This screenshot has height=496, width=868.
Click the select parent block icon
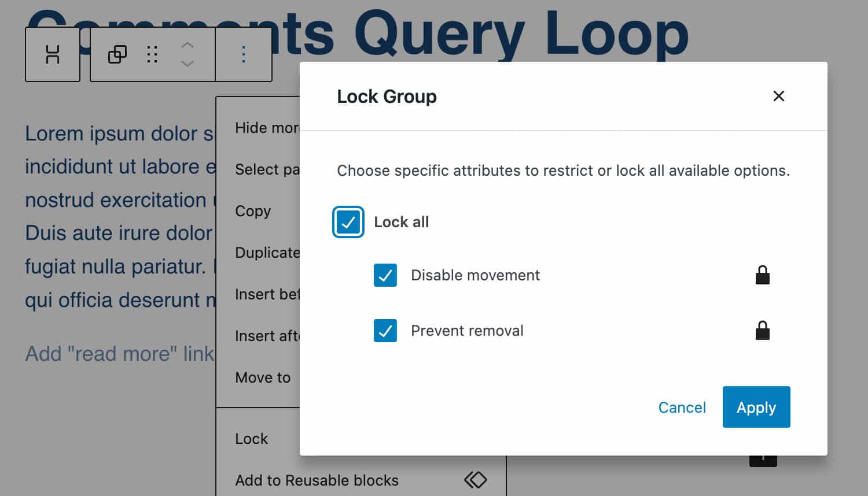click(117, 54)
